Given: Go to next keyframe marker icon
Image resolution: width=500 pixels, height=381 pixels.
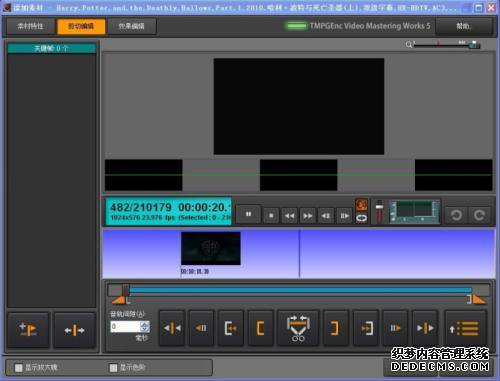Looking at the screenshot, I should (x=425, y=328).
